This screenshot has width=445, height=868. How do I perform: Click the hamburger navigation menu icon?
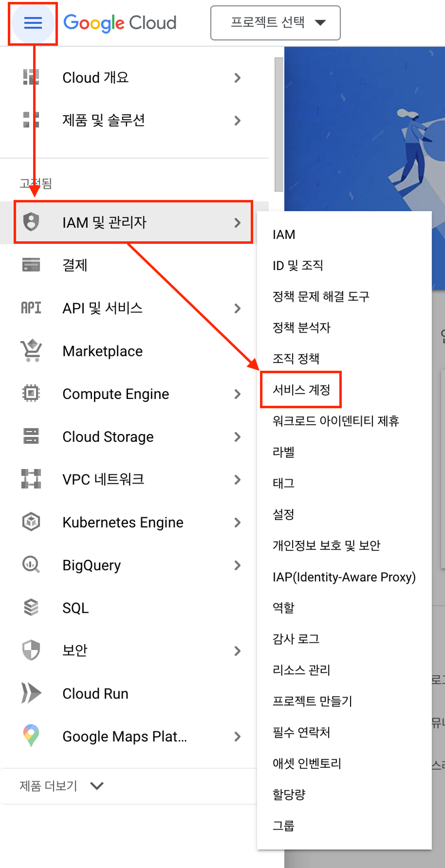pos(33,23)
